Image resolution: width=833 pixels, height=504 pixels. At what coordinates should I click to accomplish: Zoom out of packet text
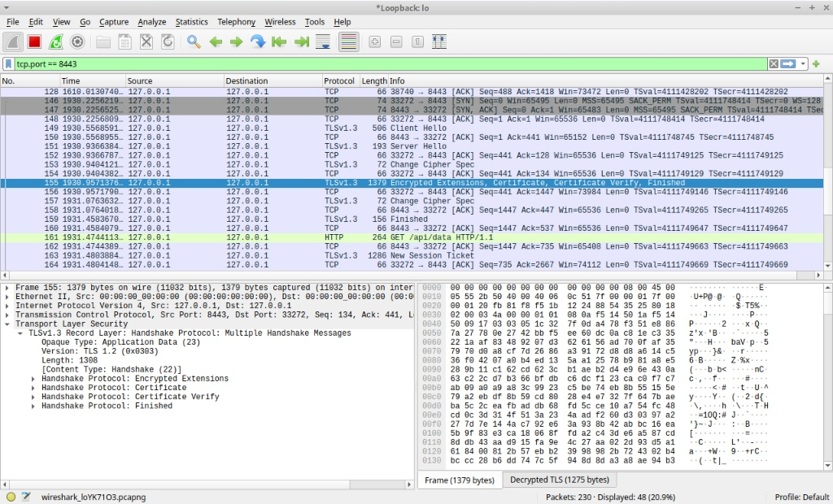[396, 42]
